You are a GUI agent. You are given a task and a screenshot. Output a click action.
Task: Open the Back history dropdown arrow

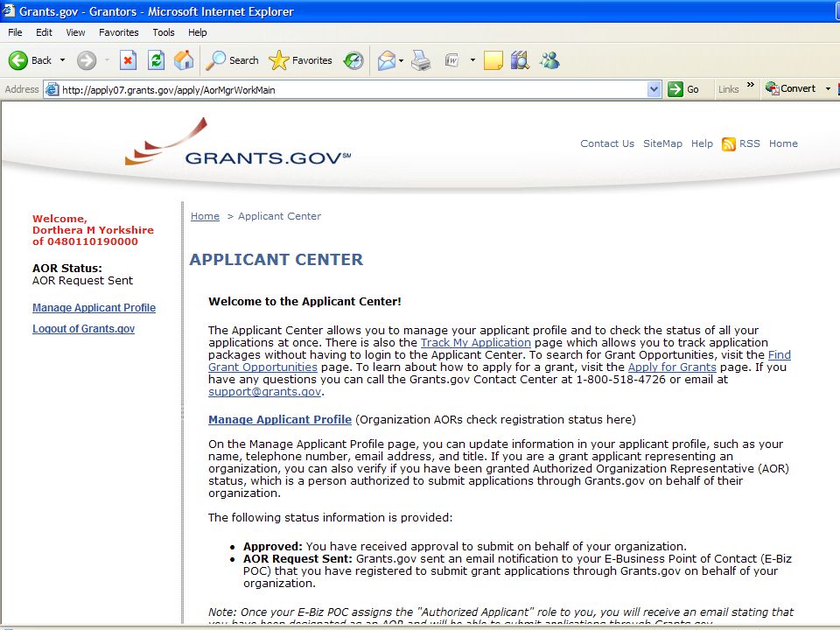point(63,60)
